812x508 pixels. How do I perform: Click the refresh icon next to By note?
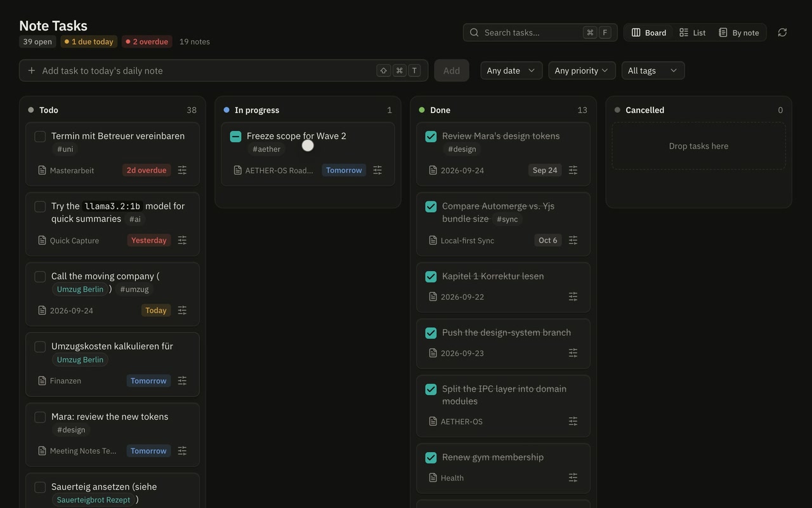click(x=782, y=32)
